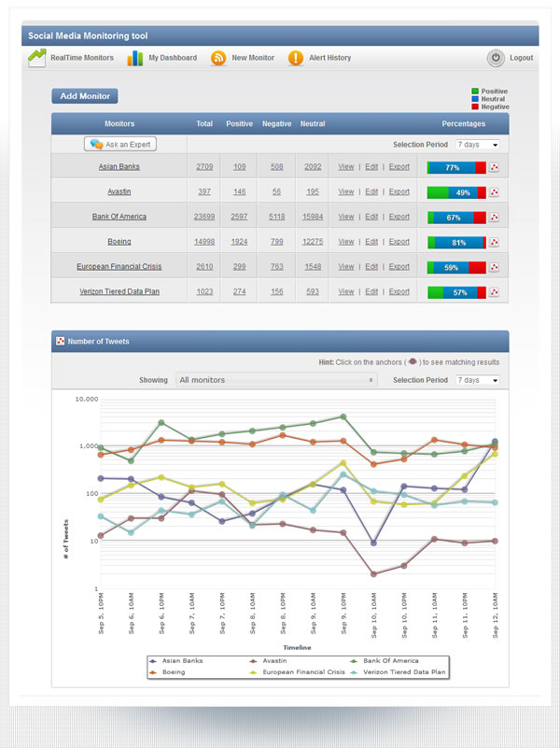This screenshot has width=560, height=748.
Task: Open the monitors table Selection Period dropdown
Action: tap(478, 145)
